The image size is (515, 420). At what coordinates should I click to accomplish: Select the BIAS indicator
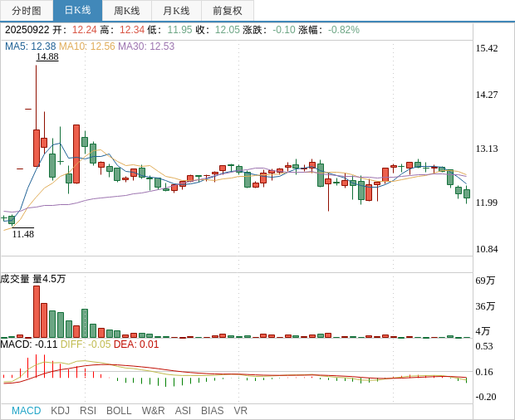(x=212, y=411)
